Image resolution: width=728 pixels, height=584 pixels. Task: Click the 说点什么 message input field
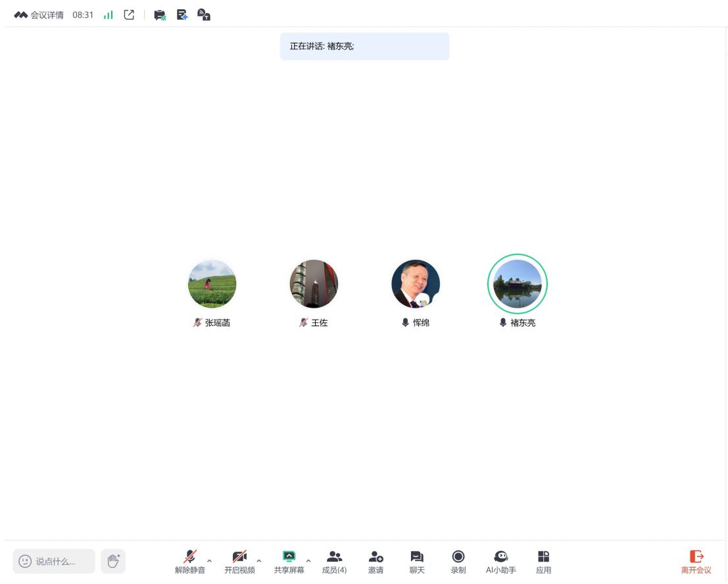54,562
